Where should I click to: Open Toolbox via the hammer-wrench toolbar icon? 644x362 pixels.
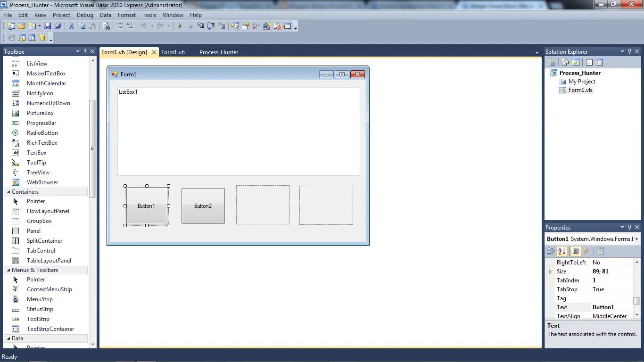point(256,26)
